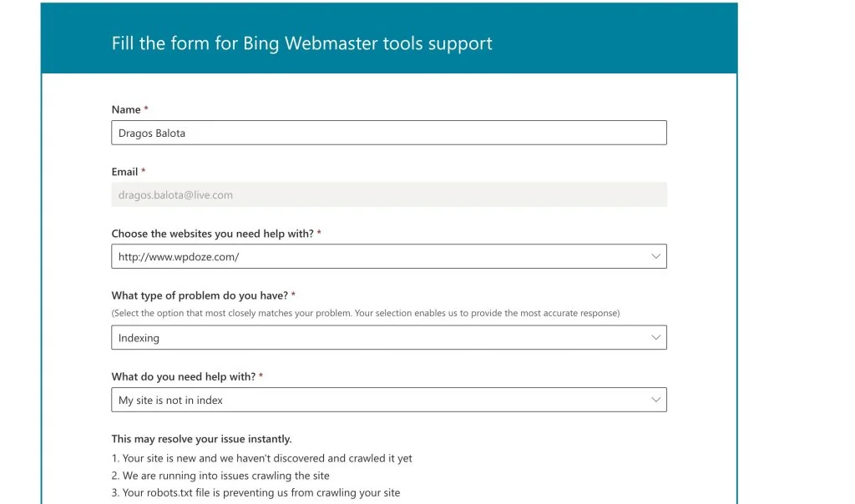Click the helper text about accurate response
855x504 pixels.
click(x=366, y=313)
